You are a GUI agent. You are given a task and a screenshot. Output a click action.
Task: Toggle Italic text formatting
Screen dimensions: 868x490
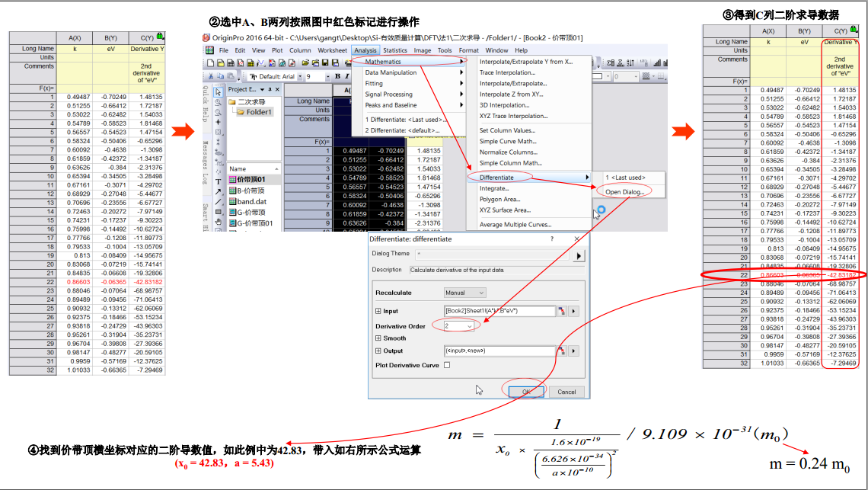click(347, 76)
